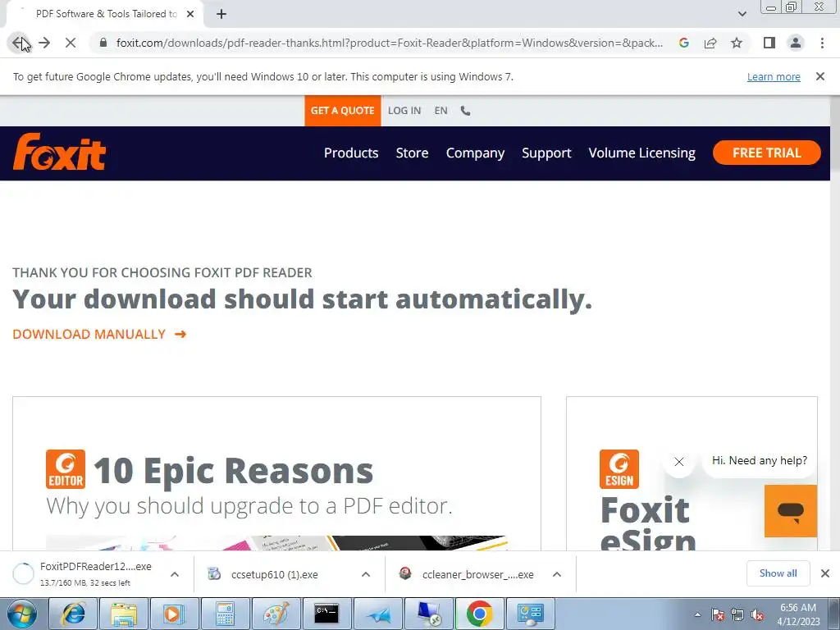Close the downloads bar
840x630 pixels.
click(825, 573)
